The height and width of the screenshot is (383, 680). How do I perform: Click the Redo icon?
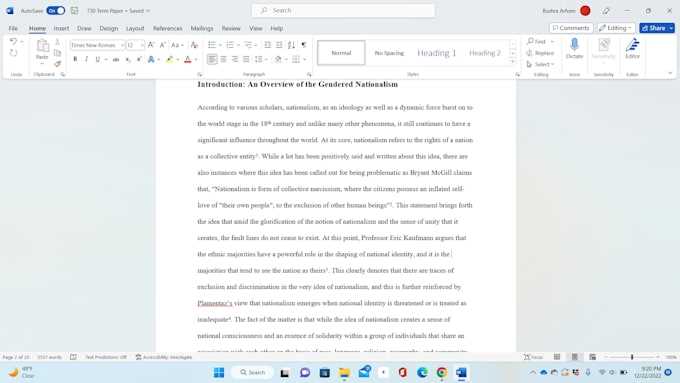13,53
